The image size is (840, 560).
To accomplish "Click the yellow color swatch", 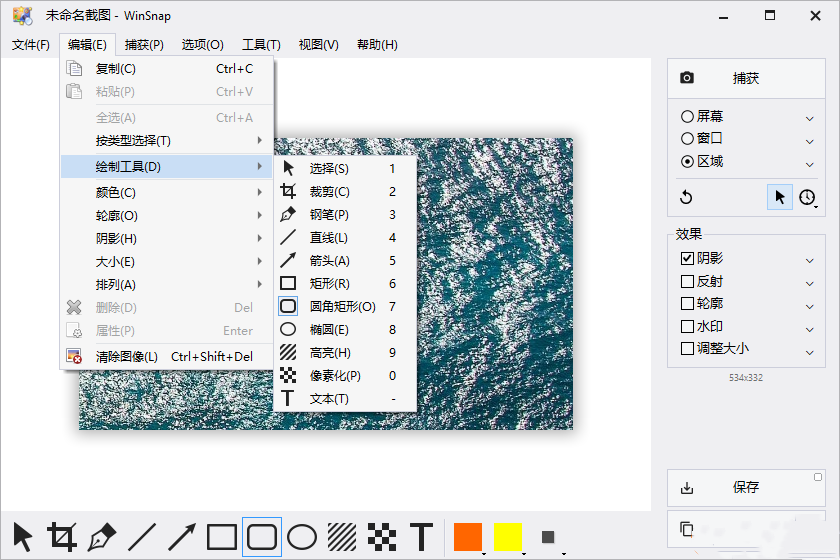I will [x=507, y=537].
